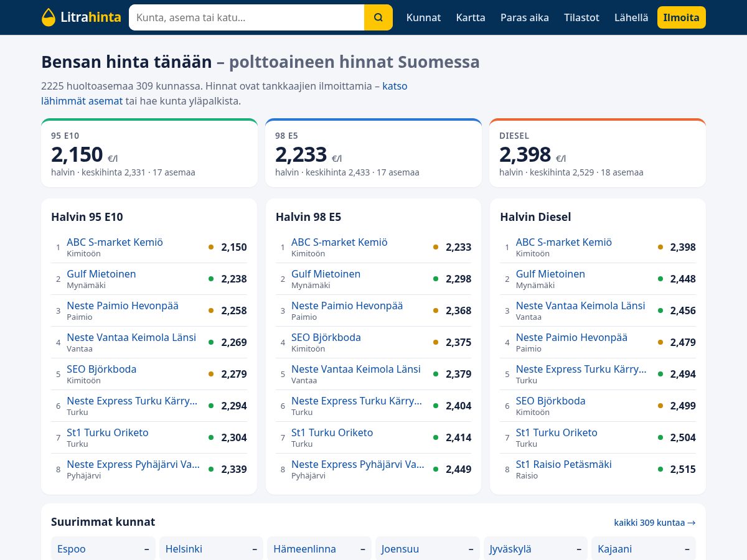This screenshot has height=560, width=747.
Task: Open Neste Vantaa Keimola Länsi in Diesel list
Action: [581, 306]
